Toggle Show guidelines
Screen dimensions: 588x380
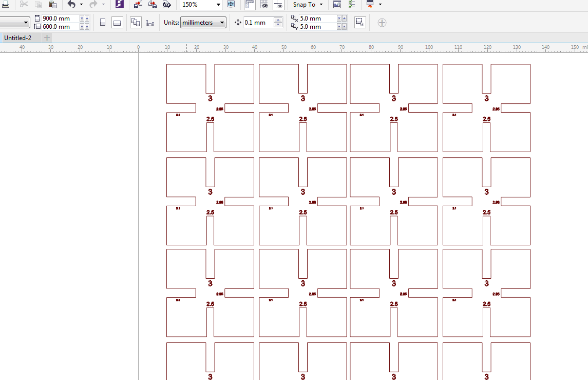[278, 5]
